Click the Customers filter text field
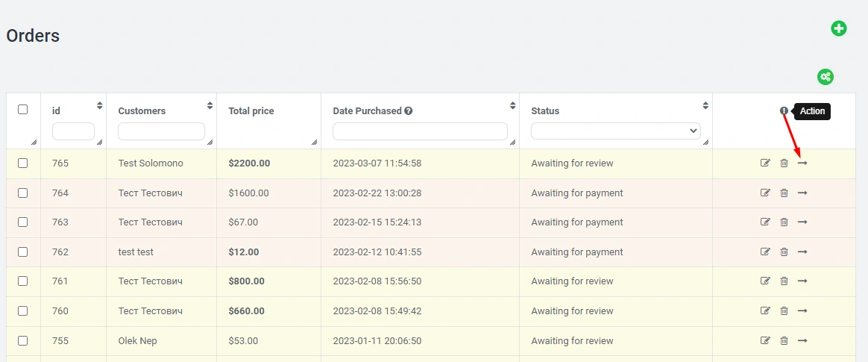The height and width of the screenshot is (362, 868). click(161, 131)
